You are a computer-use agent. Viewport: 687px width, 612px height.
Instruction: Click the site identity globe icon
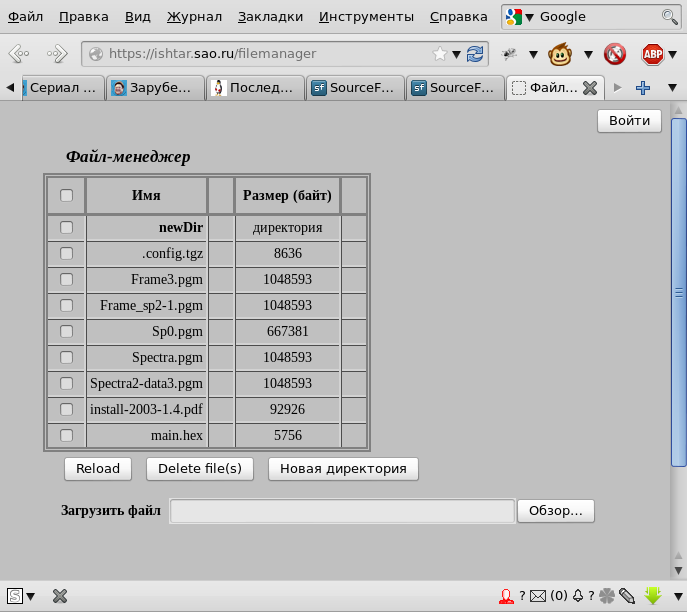[x=96, y=54]
